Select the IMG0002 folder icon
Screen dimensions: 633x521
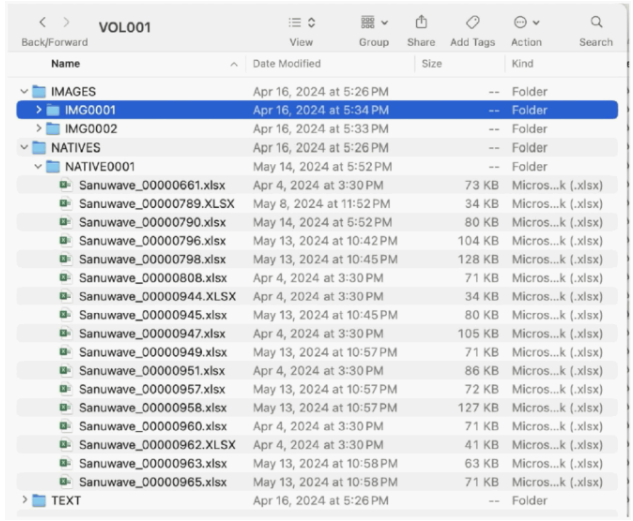(x=53, y=129)
